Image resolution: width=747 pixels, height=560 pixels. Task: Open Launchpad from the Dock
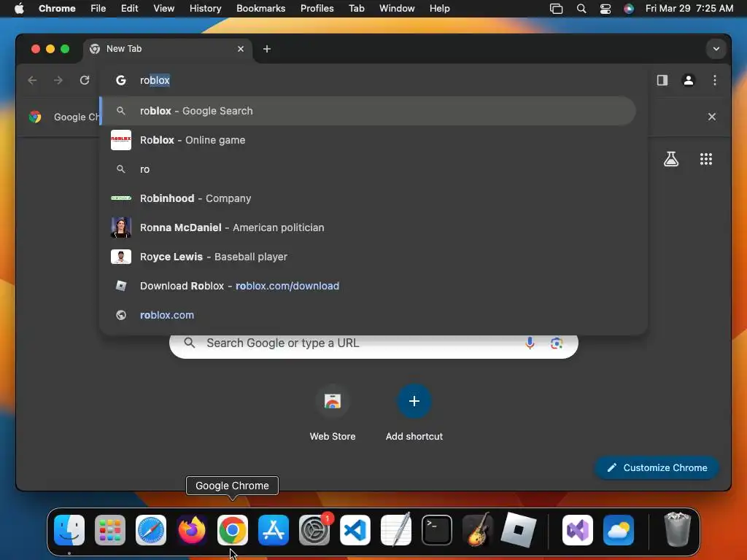coord(110,530)
